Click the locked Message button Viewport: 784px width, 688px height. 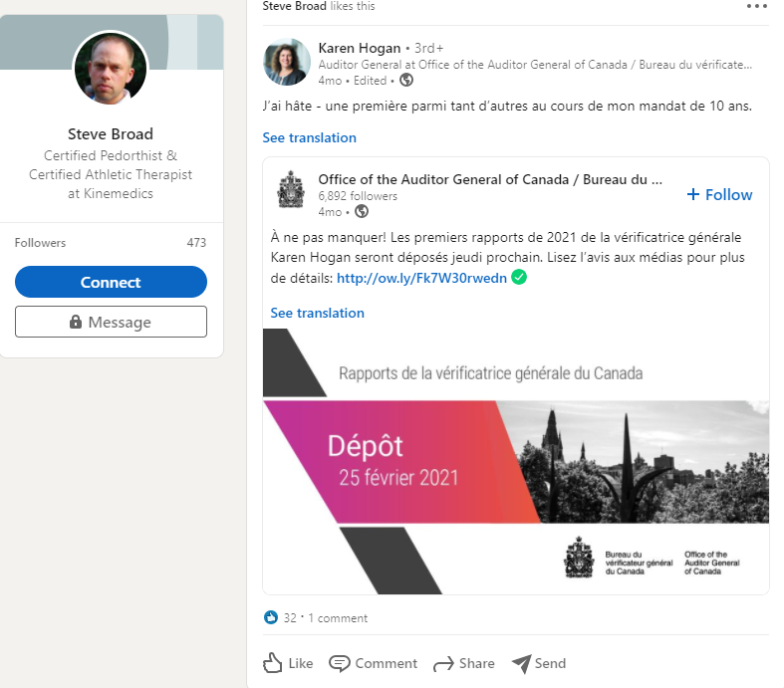coord(111,322)
